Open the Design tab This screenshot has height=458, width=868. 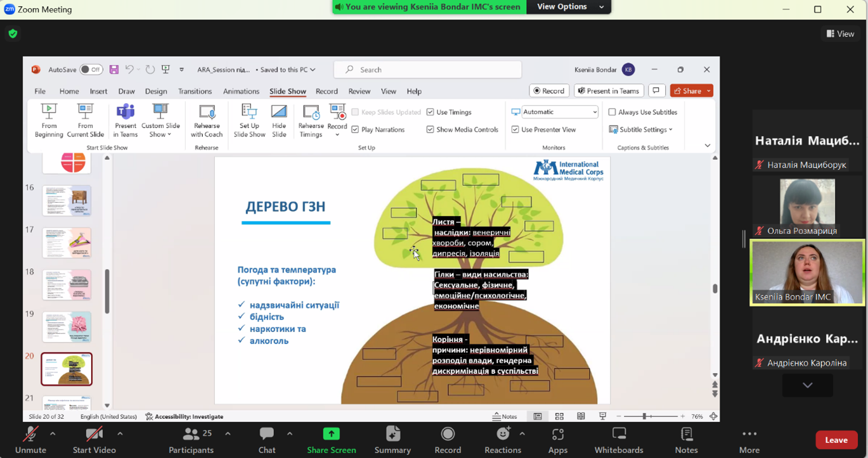click(x=156, y=91)
